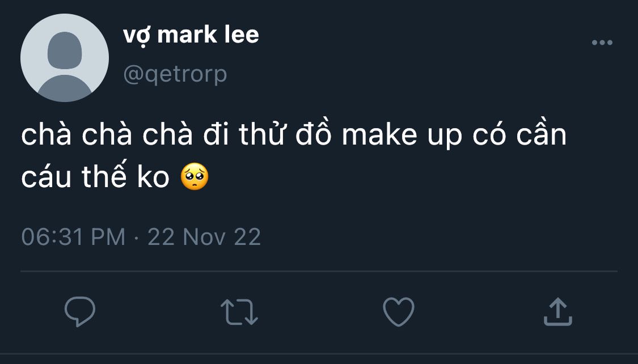Open the three-dot more options menu
The image size is (638, 364).
(602, 43)
